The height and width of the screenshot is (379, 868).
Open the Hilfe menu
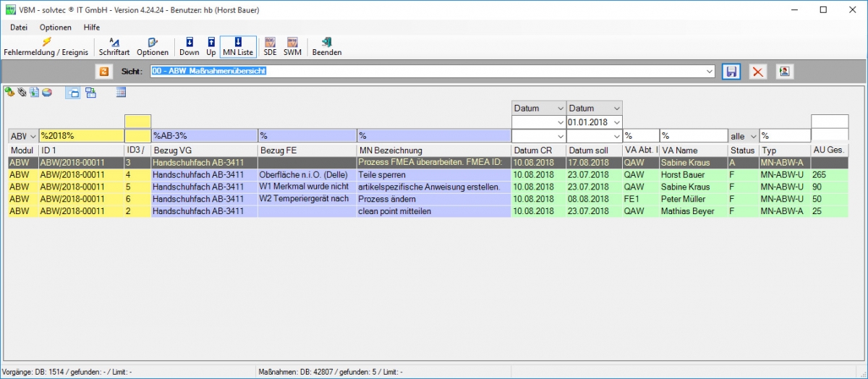tap(92, 27)
